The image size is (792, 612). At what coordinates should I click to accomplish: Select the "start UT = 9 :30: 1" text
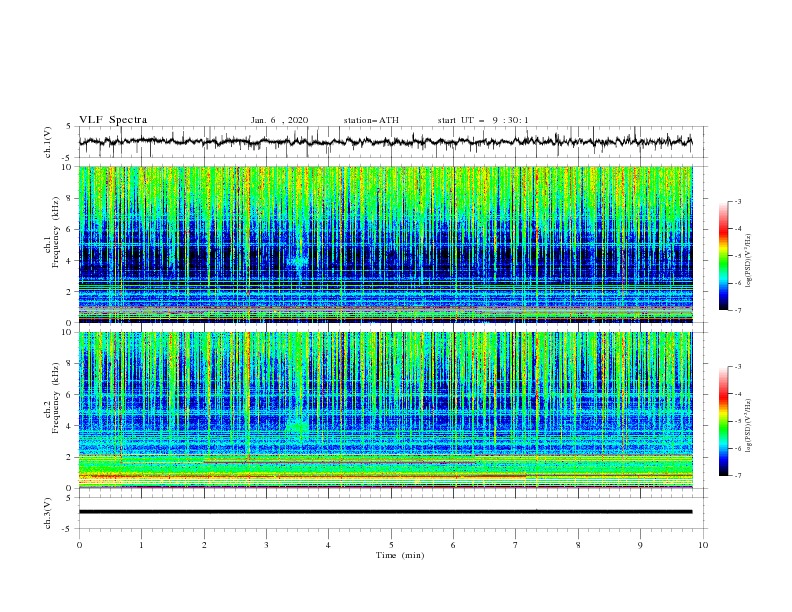click(x=483, y=120)
